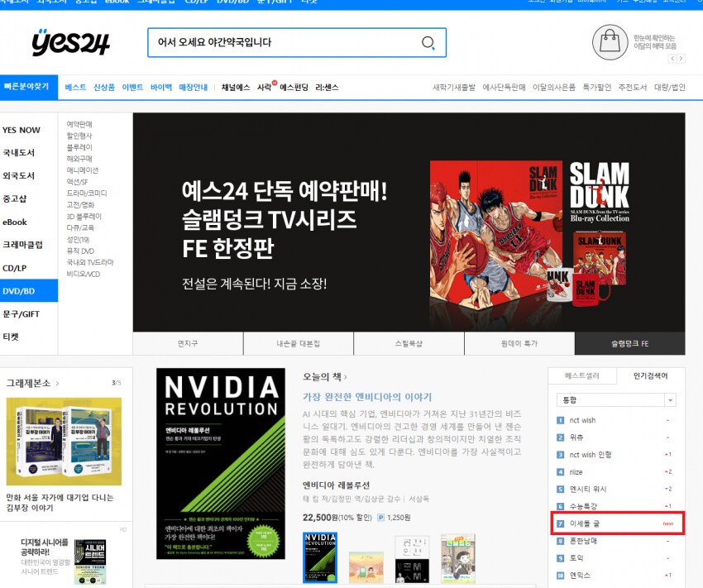Screen dimensions: 703x588
Task: Open the 이벤트 menu
Action: (x=132, y=88)
